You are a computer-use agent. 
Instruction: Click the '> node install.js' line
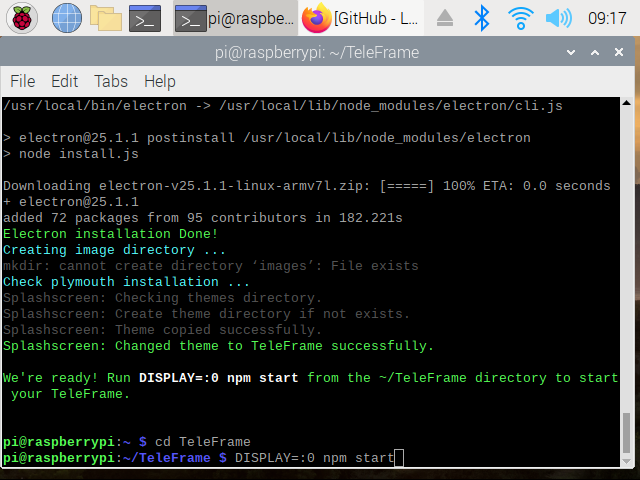coord(71,154)
